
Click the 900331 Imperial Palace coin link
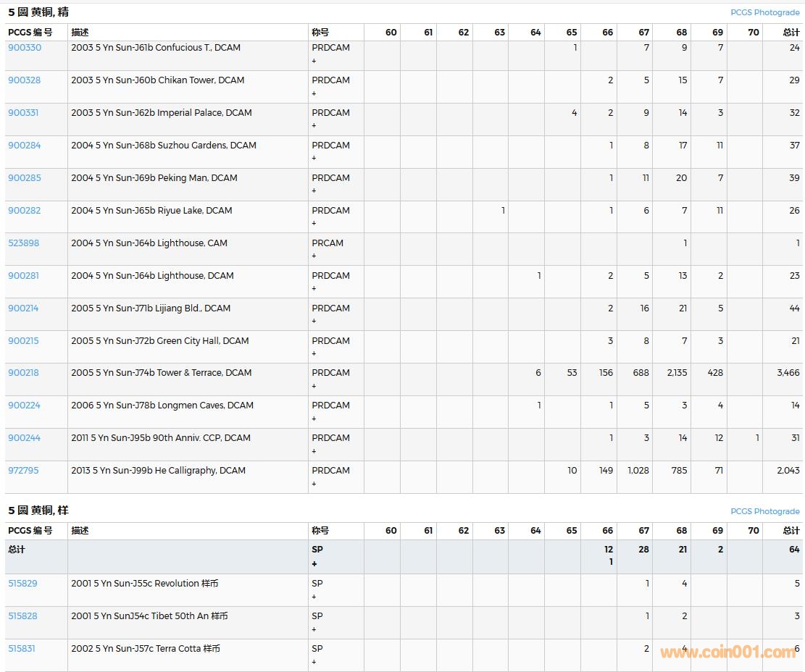23,113
